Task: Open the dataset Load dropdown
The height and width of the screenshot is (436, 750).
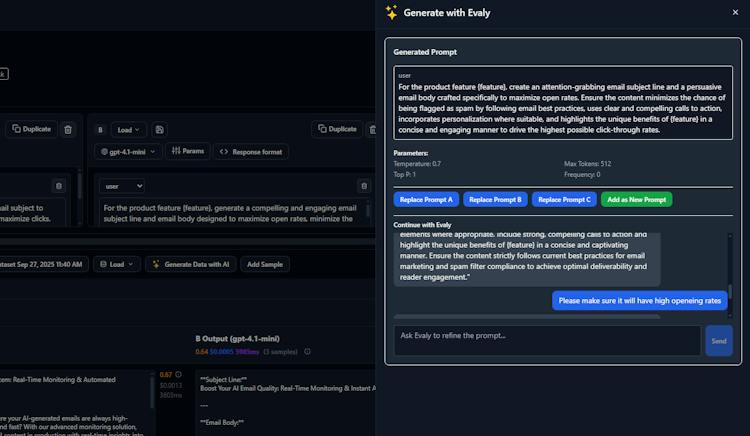Action: (x=117, y=264)
